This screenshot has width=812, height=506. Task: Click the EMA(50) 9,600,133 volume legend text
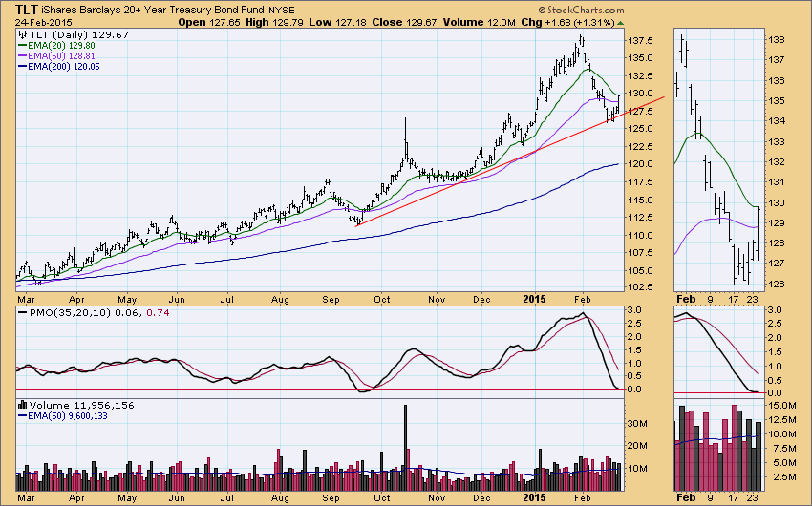[67, 416]
